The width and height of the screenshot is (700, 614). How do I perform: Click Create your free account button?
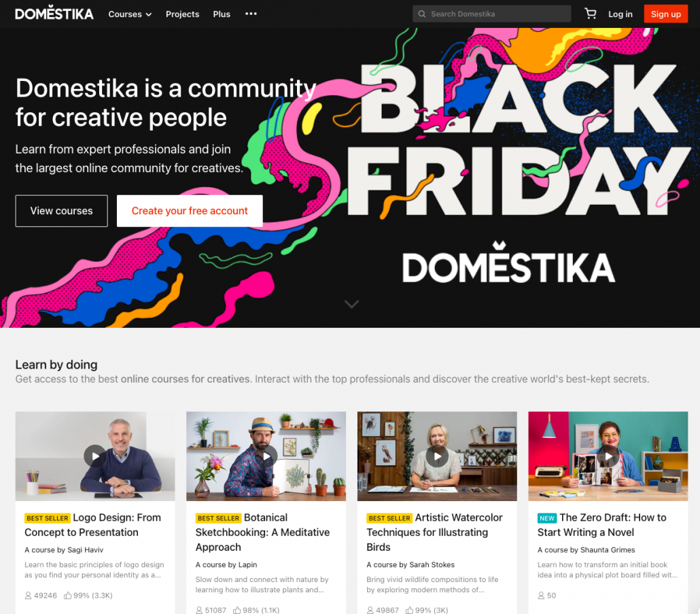point(190,211)
